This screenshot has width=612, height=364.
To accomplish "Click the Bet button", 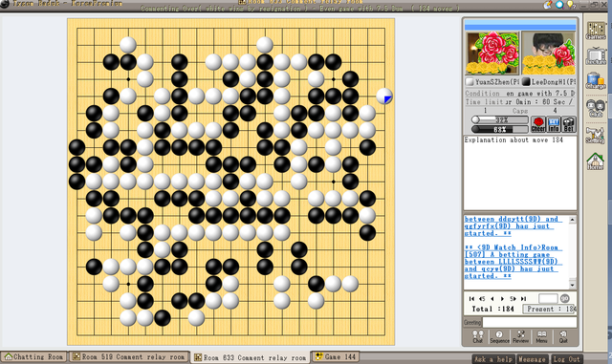I will coord(569,124).
